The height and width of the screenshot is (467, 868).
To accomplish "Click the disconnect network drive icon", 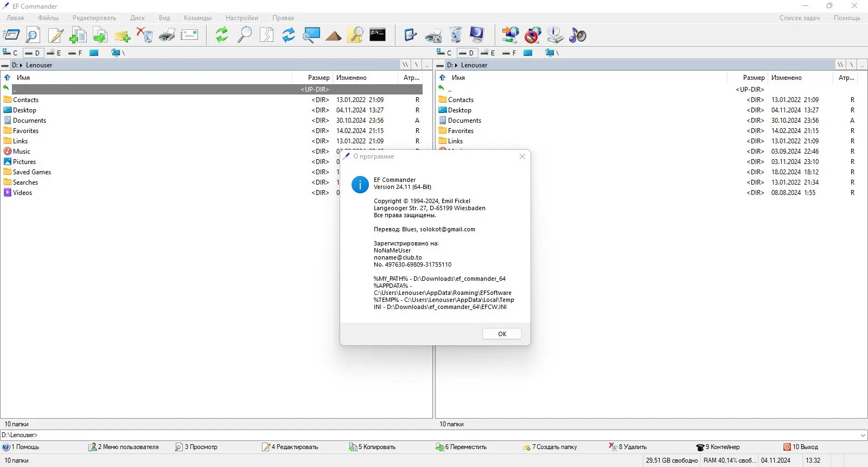I will 533,35.
